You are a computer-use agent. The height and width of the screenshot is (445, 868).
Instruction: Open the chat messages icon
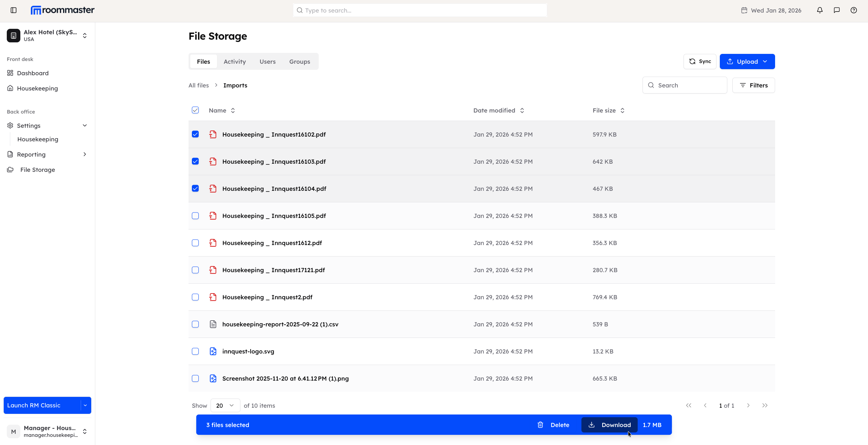point(836,10)
